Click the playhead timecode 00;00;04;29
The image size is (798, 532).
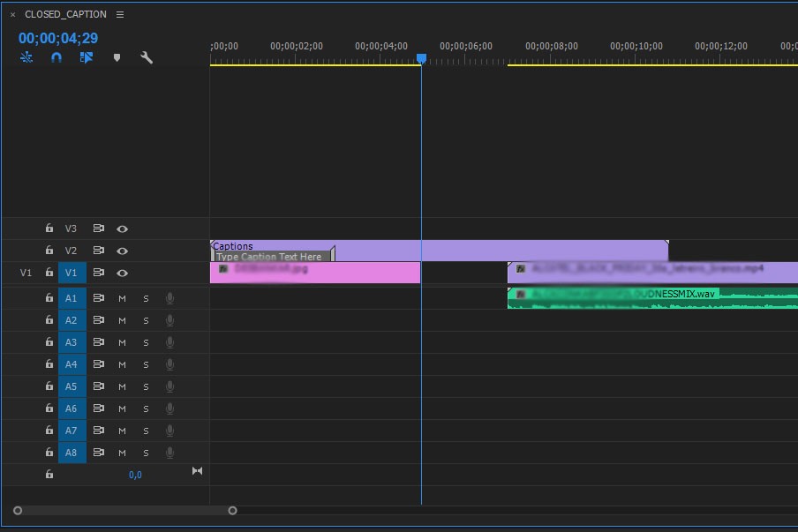[58, 38]
